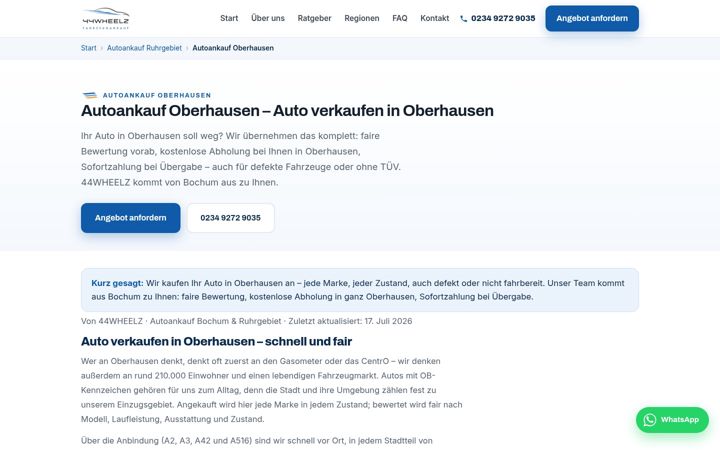Call header number 0234 9272 9035

click(503, 18)
